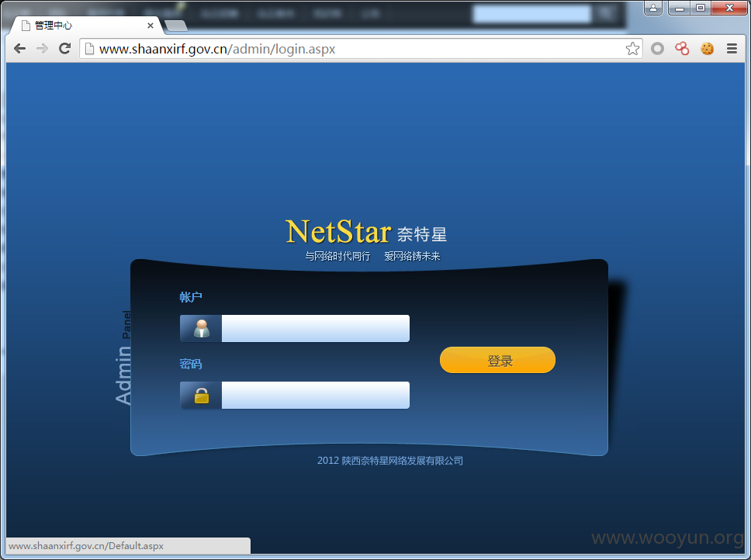Click the page document icon in address bar

coord(89,49)
